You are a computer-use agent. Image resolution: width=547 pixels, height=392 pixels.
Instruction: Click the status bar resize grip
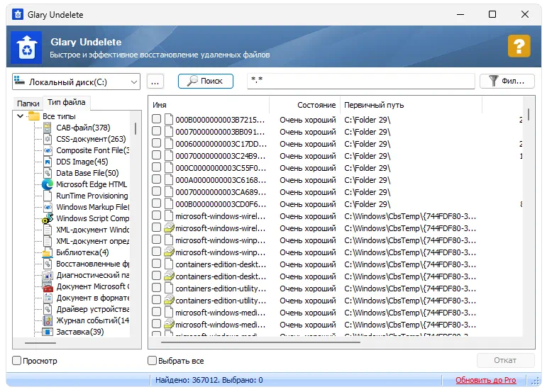535,381
